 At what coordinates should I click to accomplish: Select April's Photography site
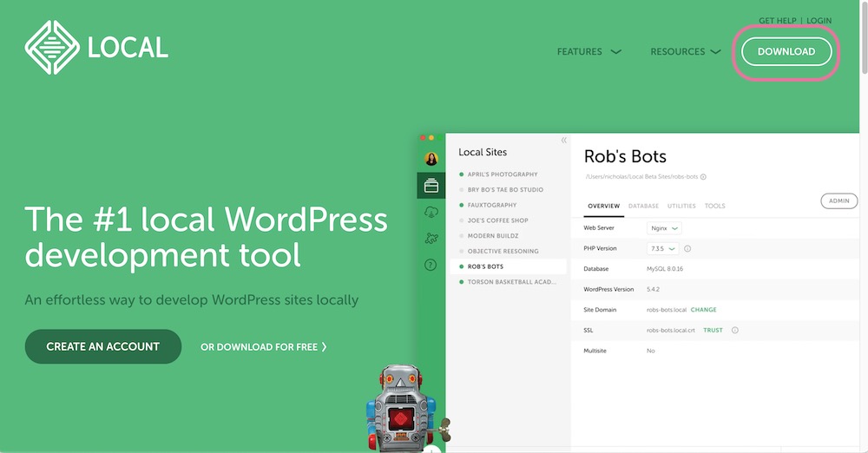pyautogui.click(x=502, y=174)
